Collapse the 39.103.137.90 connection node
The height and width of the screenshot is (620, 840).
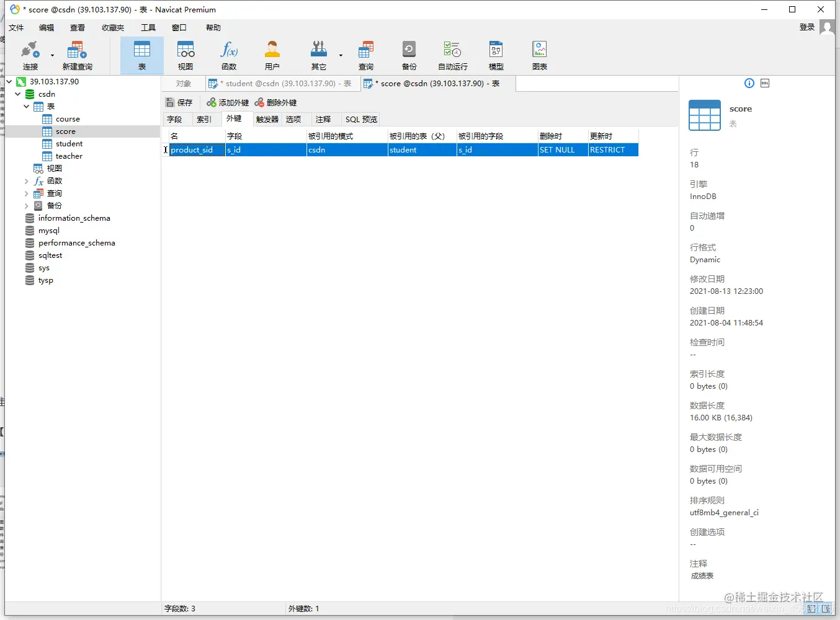coord(9,81)
